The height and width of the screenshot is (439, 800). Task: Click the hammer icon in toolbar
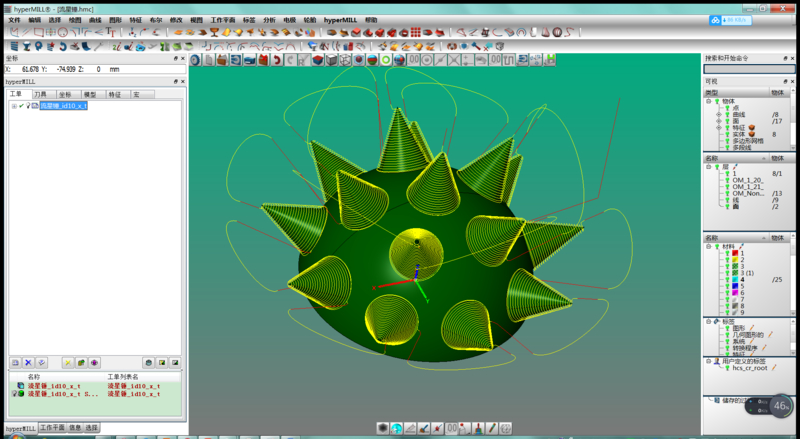tap(476, 46)
